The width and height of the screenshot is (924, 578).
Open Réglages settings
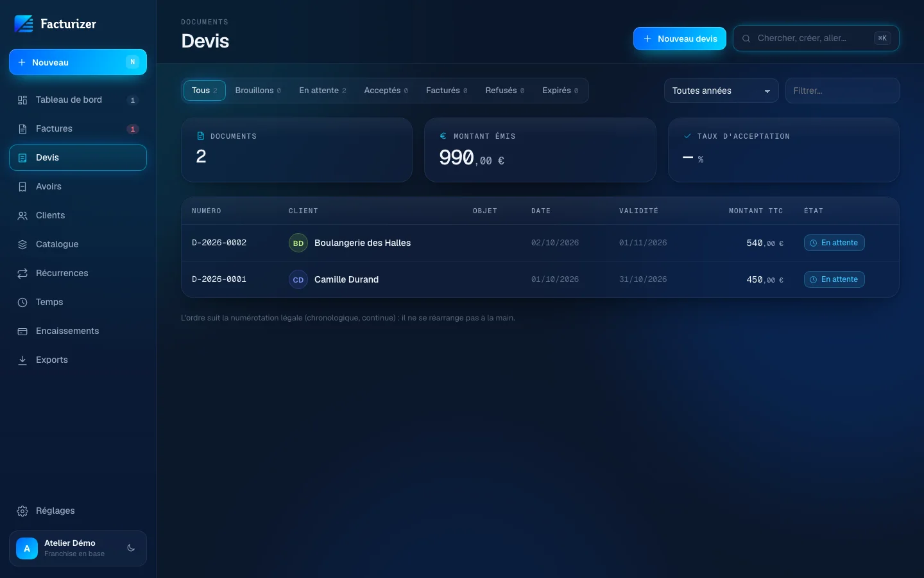coord(78,511)
